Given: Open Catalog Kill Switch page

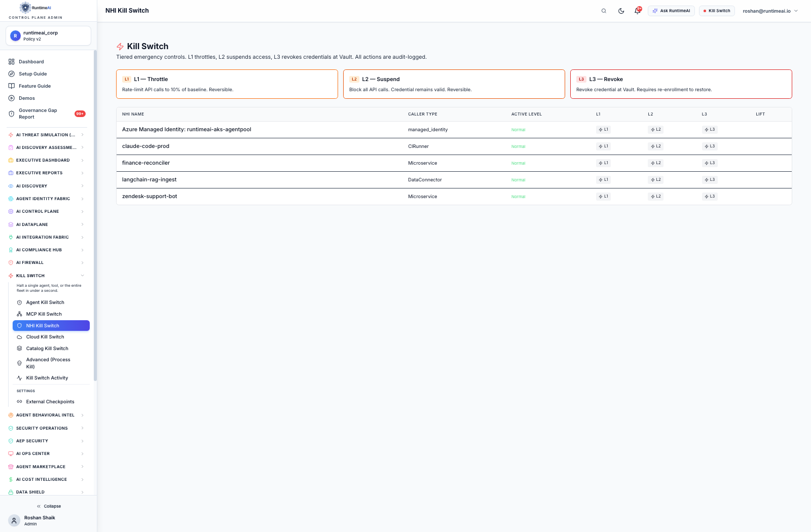Looking at the screenshot, I should coord(51,349).
